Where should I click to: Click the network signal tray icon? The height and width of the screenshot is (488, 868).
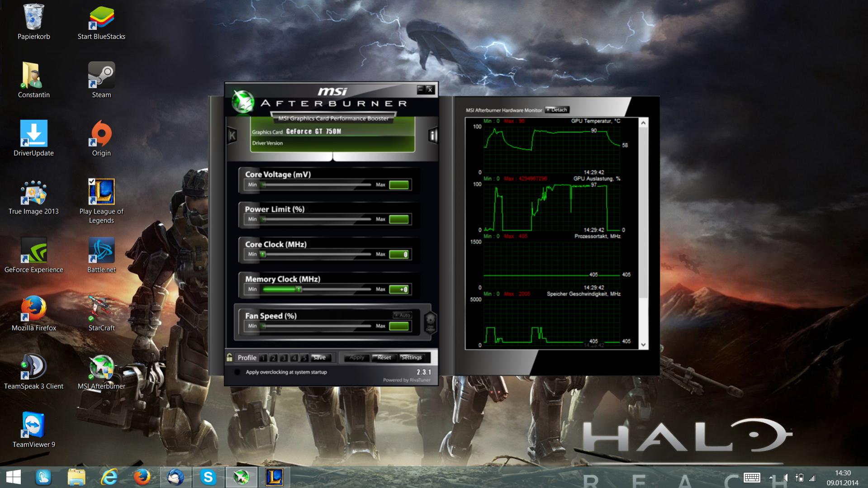(812, 478)
